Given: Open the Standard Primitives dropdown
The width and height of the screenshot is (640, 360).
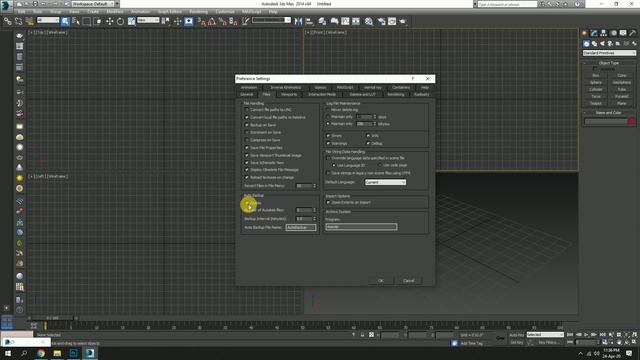Looking at the screenshot, I should 609,53.
